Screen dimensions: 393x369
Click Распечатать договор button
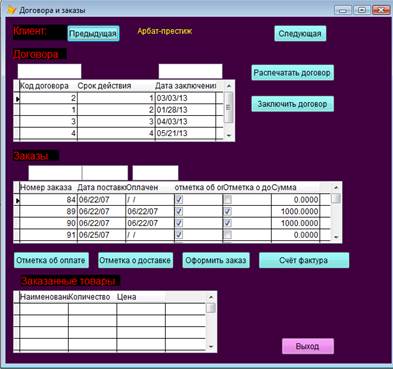tap(292, 73)
